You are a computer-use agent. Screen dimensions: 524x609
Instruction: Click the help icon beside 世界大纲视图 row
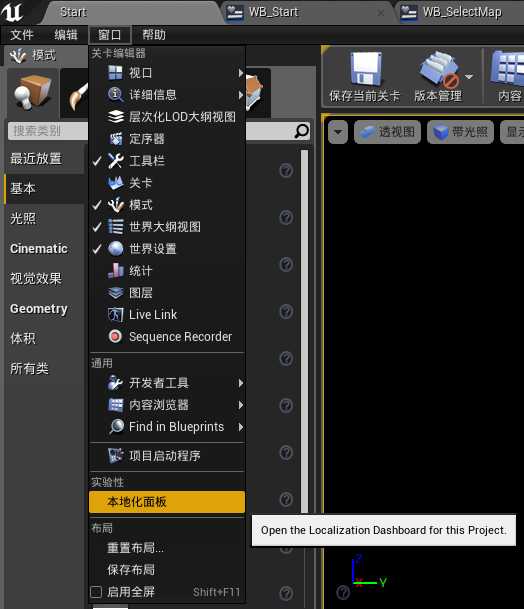coord(286,217)
